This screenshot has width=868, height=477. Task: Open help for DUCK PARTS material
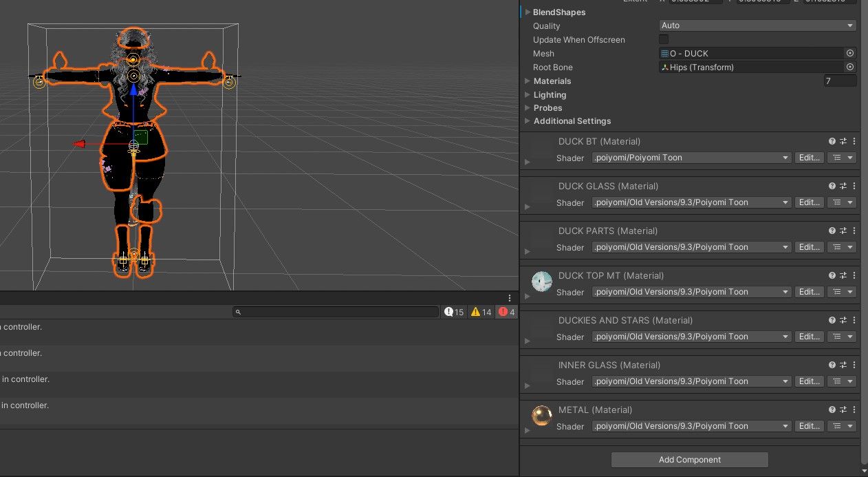point(832,231)
